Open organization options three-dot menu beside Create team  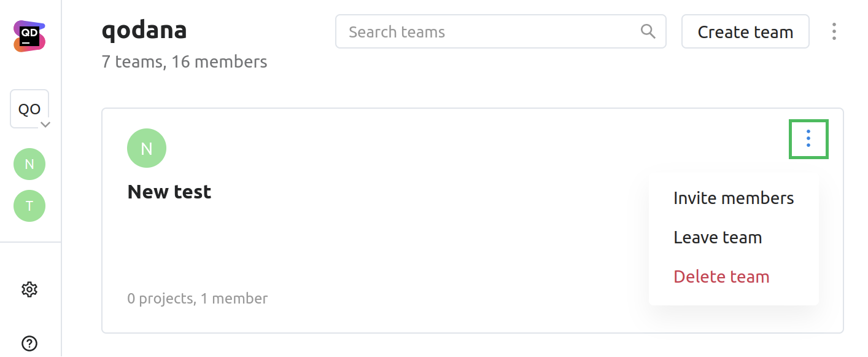coord(834,31)
